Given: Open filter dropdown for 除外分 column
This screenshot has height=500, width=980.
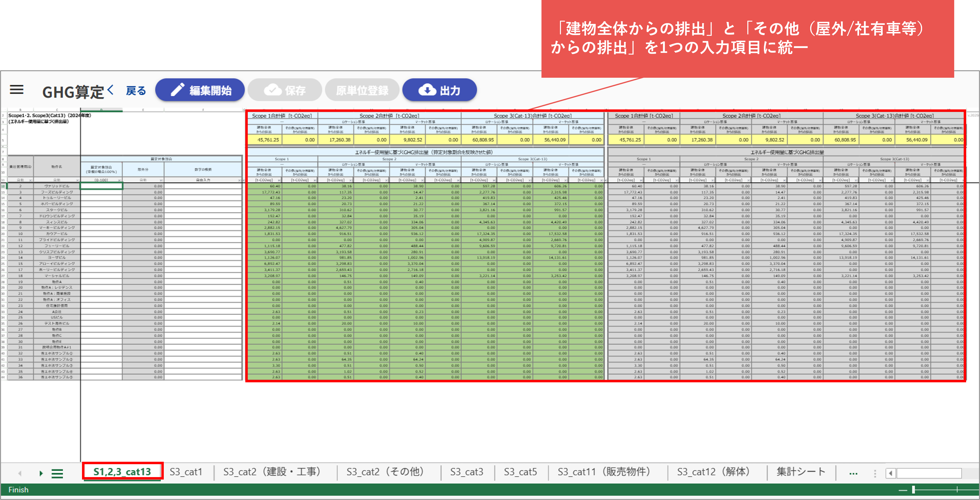Looking at the screenshot, I should (161, 180).
